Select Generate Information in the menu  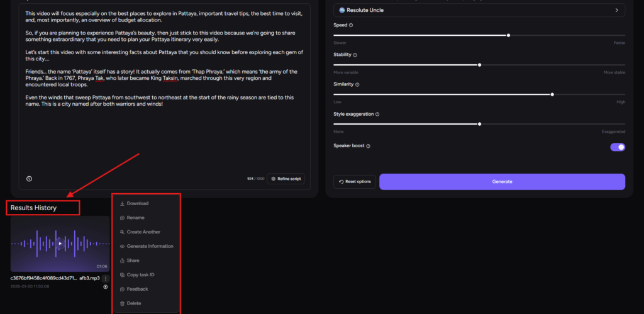click(x=146, y=246)
